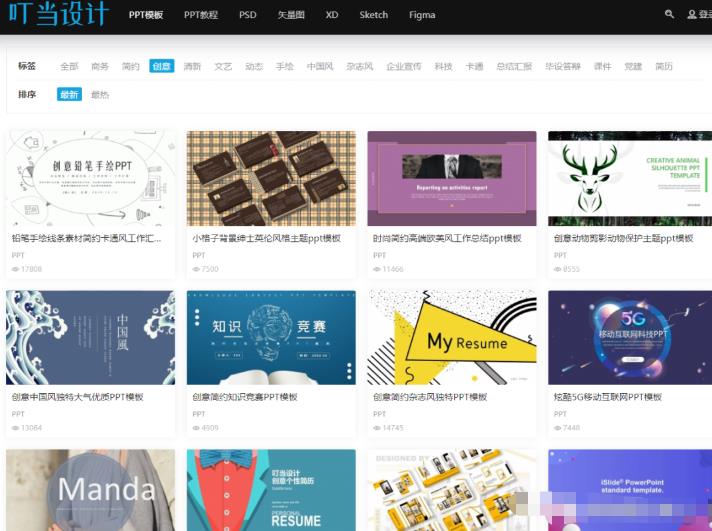
Task: Open the PPT教程 navigation tab
Action: [200, 15]
